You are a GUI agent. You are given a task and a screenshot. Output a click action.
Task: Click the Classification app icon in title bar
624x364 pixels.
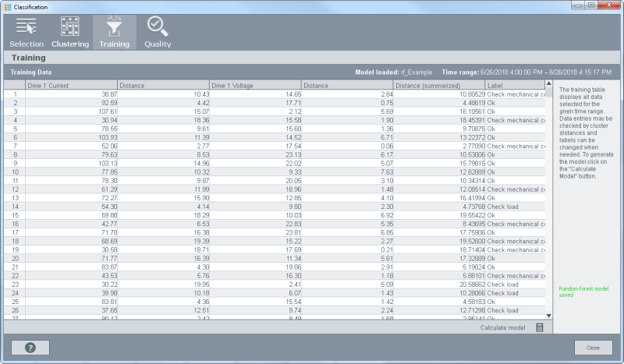pos(7,6)
